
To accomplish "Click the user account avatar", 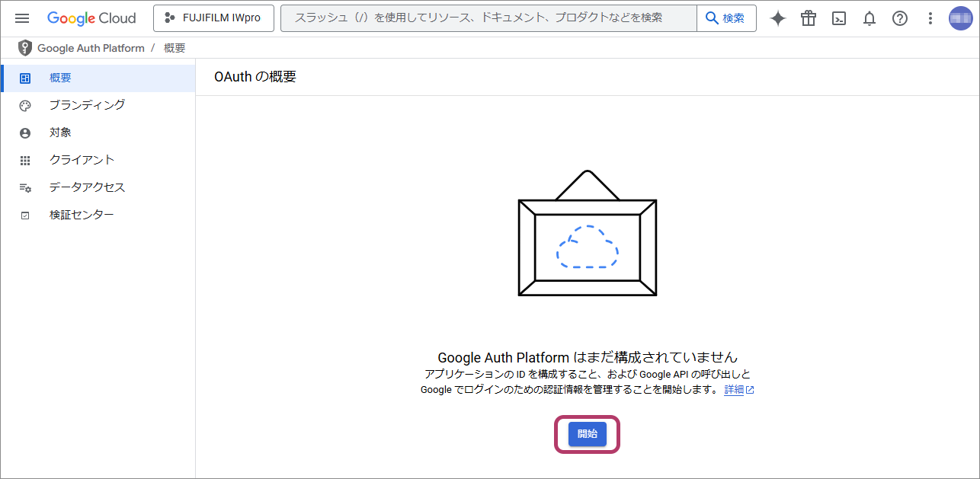I will (x=960, y=18).
